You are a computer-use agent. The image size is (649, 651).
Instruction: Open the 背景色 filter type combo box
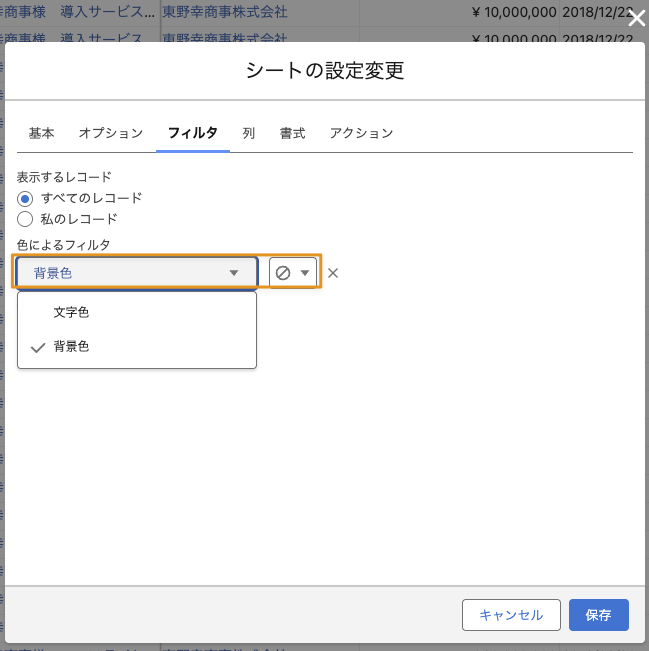tap(137, 273)
